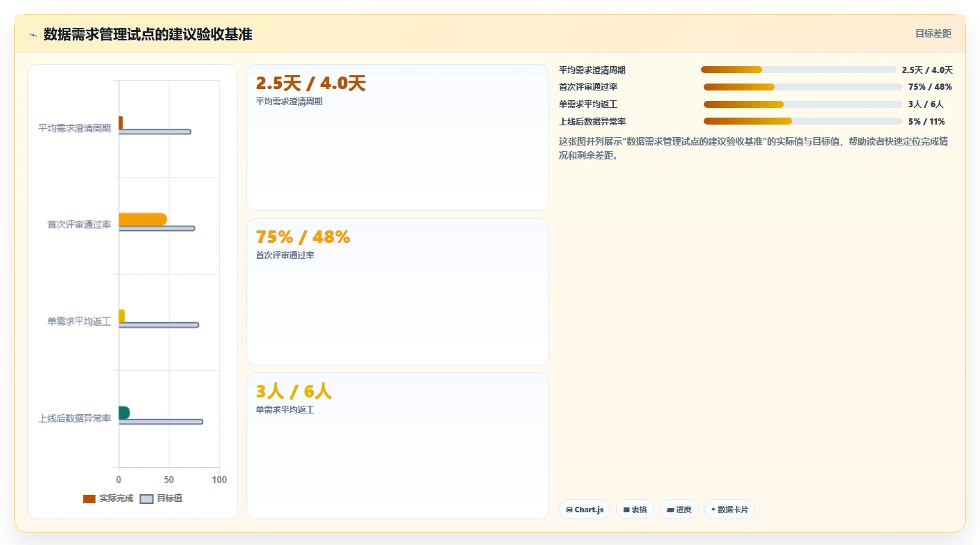This screenshot has width=980, height=545.
Task: Click the dark orange 平均需求澄清周期 actual bar
Action: [x=121, y=123]
